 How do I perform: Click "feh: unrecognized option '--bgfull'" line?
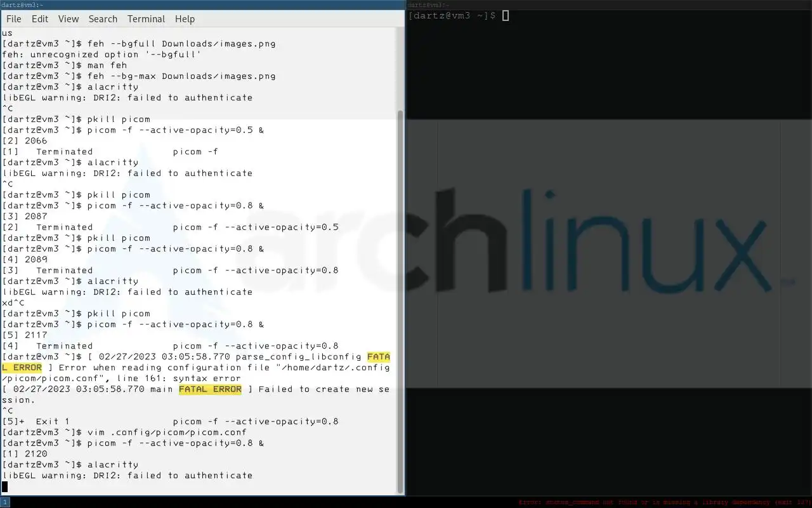coord(101,55)
